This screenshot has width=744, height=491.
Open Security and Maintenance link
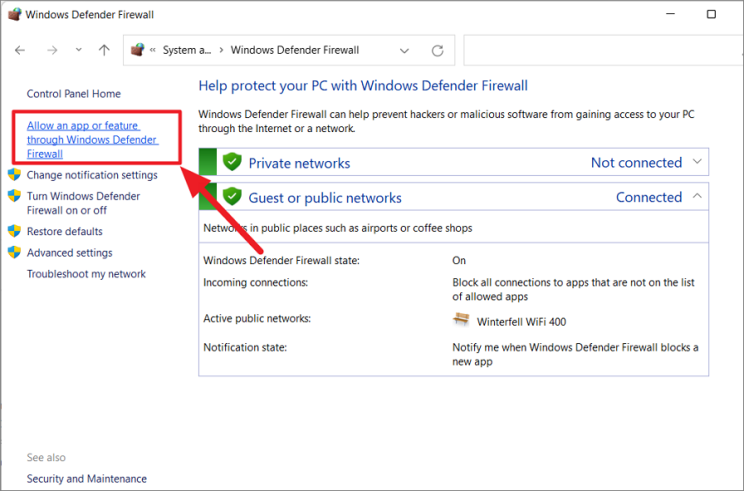point(87,479)
